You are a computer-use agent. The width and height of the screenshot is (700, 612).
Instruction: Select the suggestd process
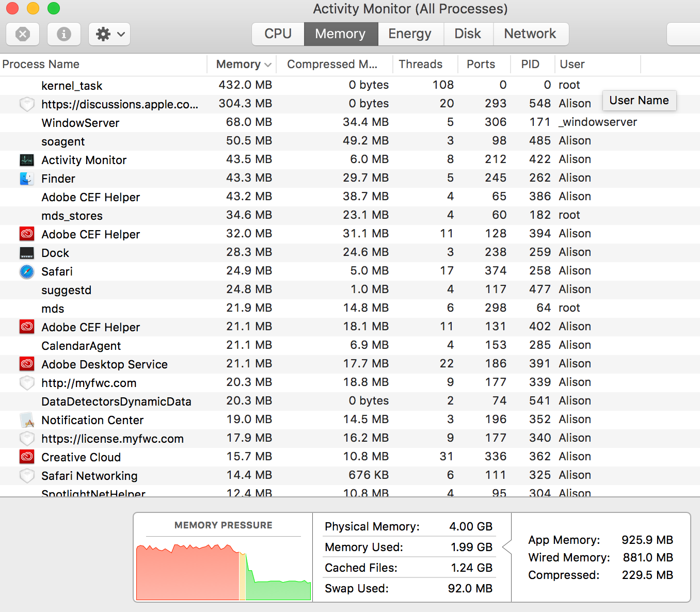pyautogui.click(x=67, y=290)
